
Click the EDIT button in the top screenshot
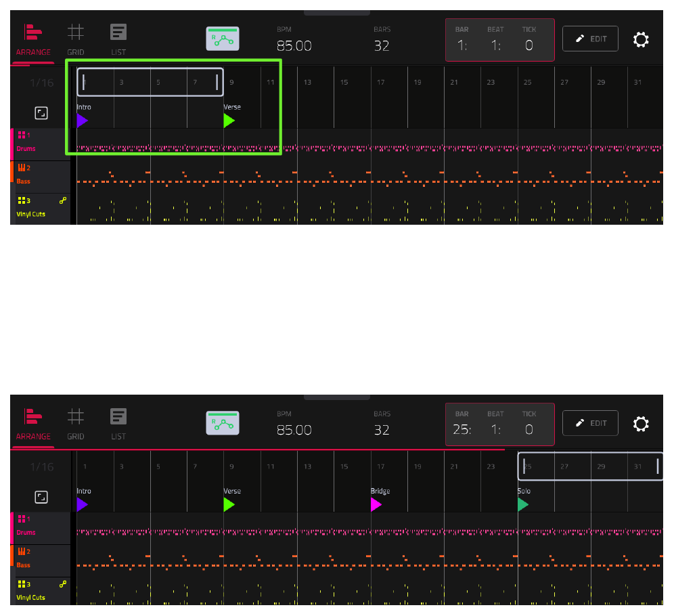[x=590, y=39]
